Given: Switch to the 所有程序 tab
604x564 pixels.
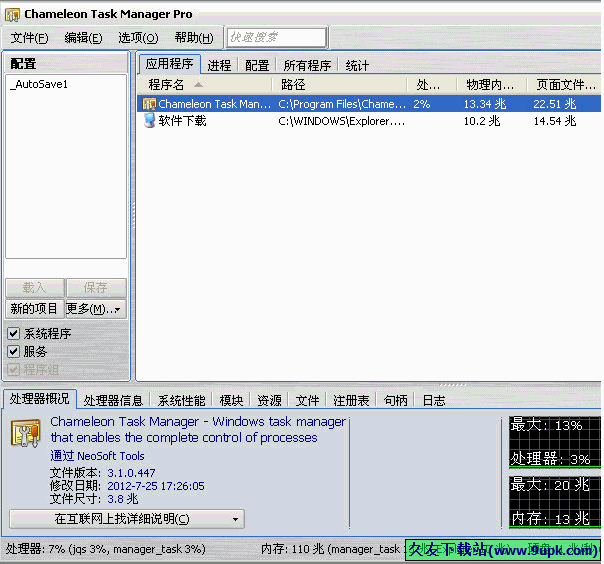Looking at the screenshot, I should pyautogui.click(x=307, y=65).
